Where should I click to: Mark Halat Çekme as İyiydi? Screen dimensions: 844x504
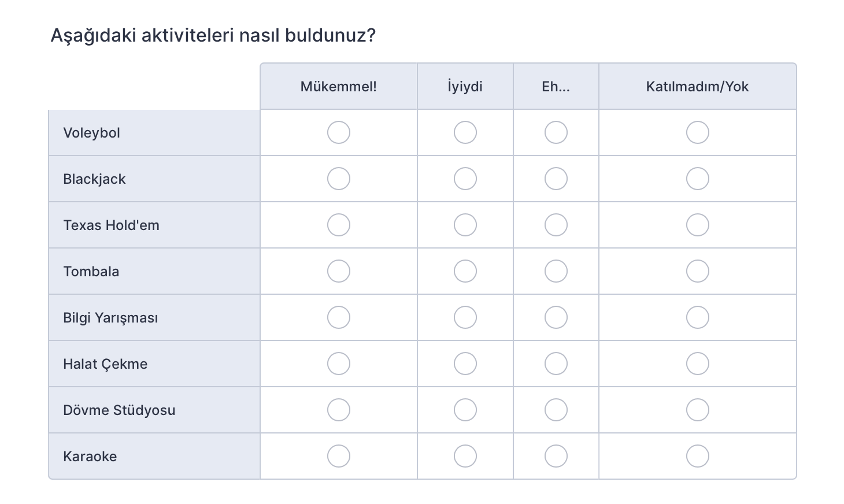pos(465,364)
